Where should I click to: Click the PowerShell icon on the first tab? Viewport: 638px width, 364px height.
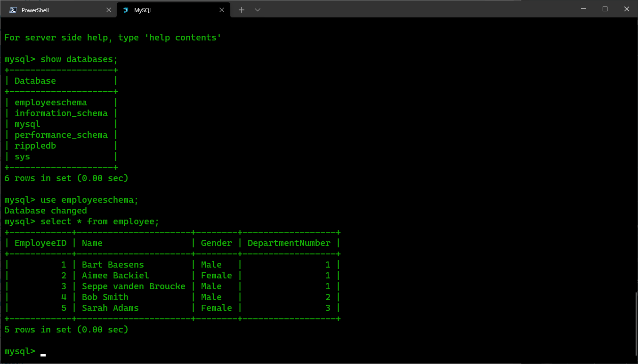click(x=13, y=9)
